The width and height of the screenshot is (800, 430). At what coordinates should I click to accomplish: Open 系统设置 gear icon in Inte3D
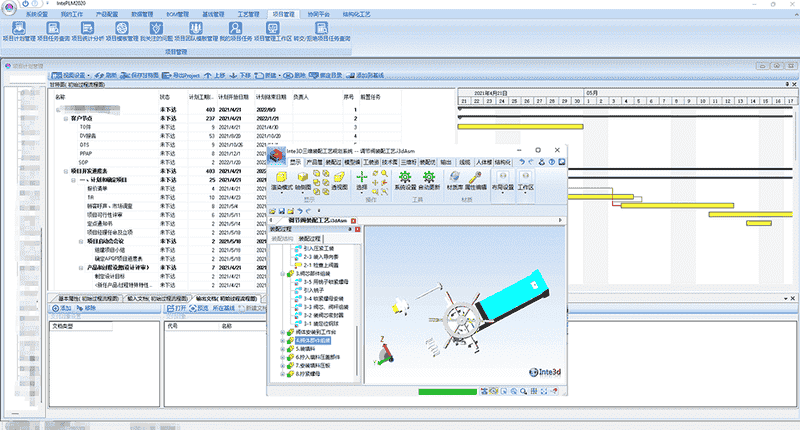[x=405, y=177]
